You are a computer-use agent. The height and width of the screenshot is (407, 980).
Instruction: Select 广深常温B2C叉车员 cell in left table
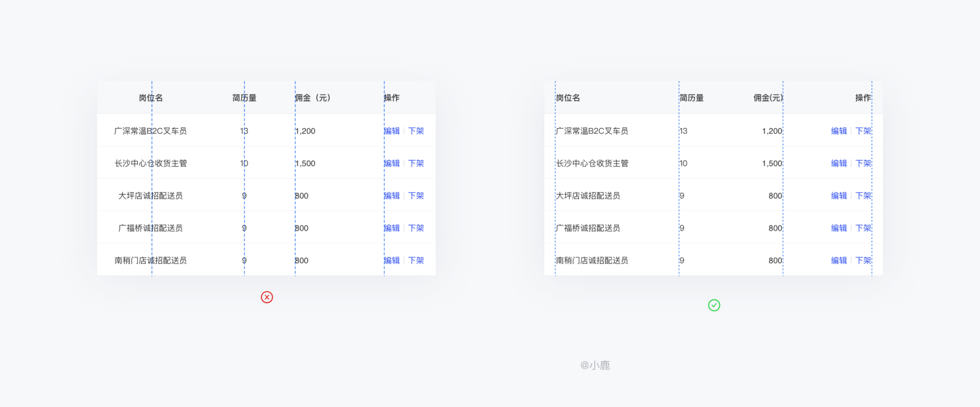click(150, 131)
